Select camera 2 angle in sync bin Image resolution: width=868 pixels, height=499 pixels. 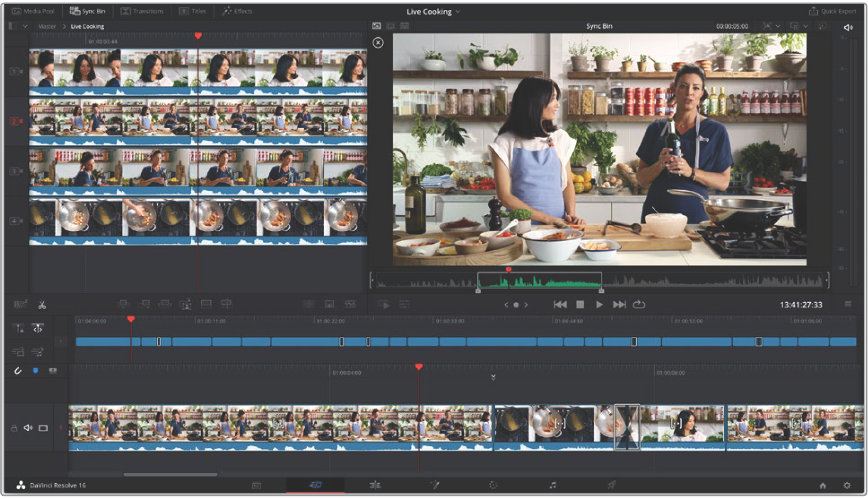click(15, 121)
